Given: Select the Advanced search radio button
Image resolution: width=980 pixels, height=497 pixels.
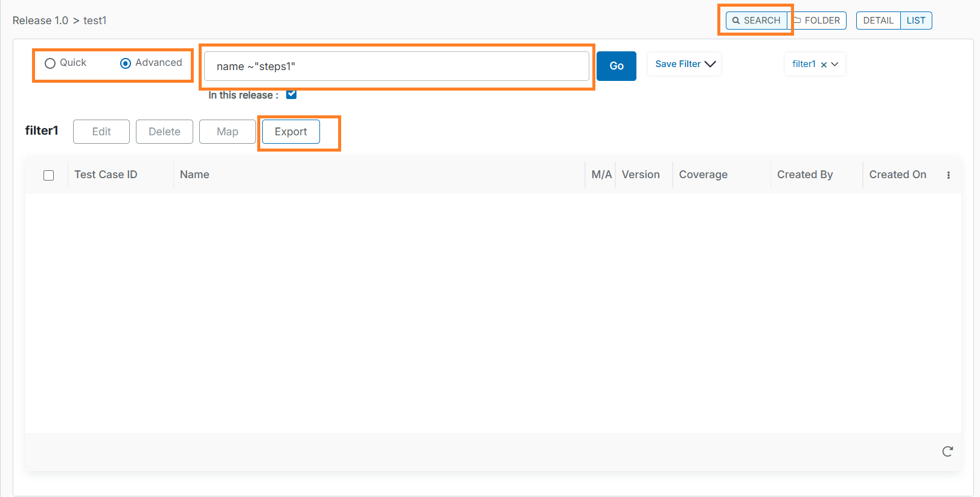Looking at the screenshot, I should click(x=126, y=63).
